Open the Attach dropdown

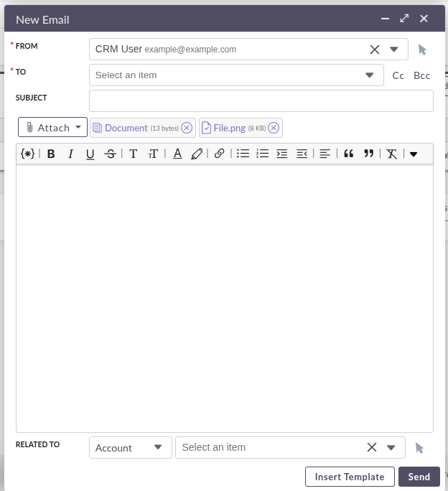click(x=52, y=127)
